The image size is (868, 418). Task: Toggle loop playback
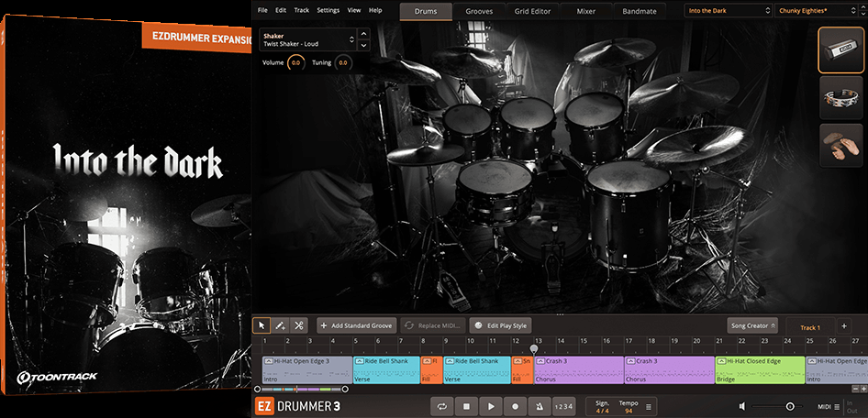pyautogui.click(x=441, y=406)
